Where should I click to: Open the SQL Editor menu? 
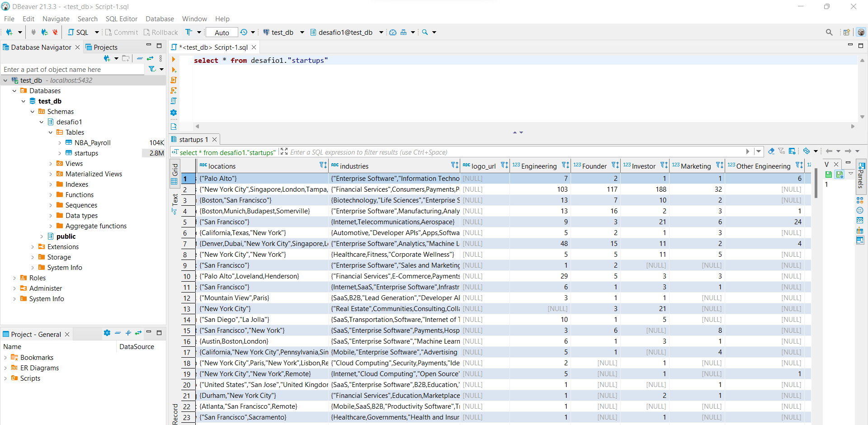[x=122, y=19]
